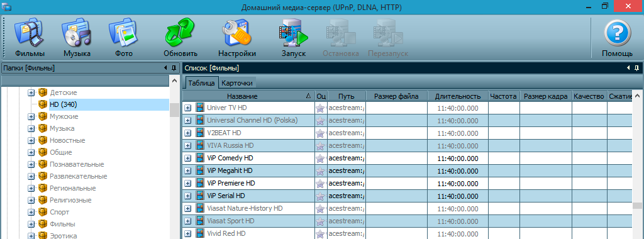Select the HD (340) folder
644x239 pixels.
tap(64, 104)
